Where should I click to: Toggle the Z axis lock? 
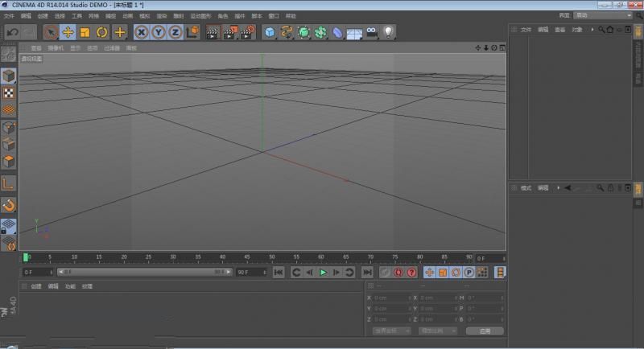point(175,32)
